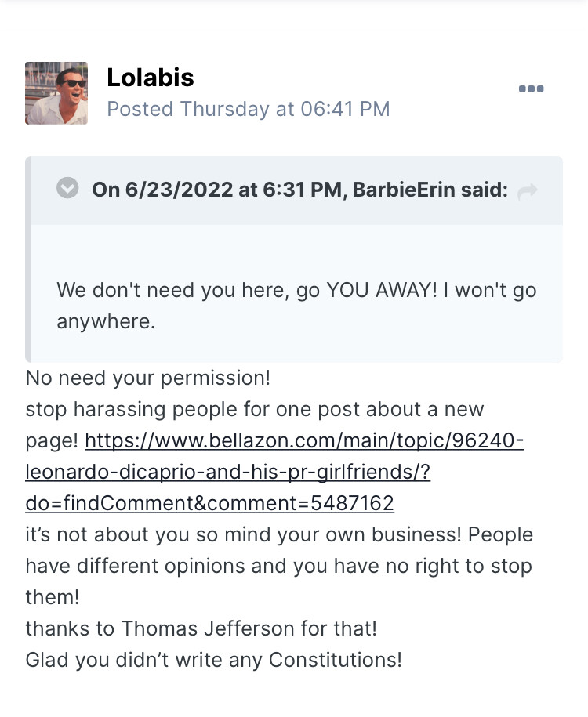Click the go-to-original-post arrow in quote header
The image size is (588, 717).
pos(528,191)
